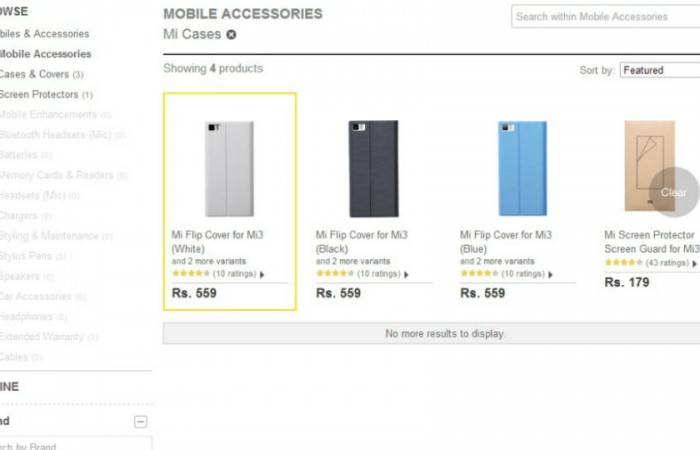The height and width of the screenshot is (450, 700).
Task: Expand ratings arrow for blue cover
Action: [550, 274]
